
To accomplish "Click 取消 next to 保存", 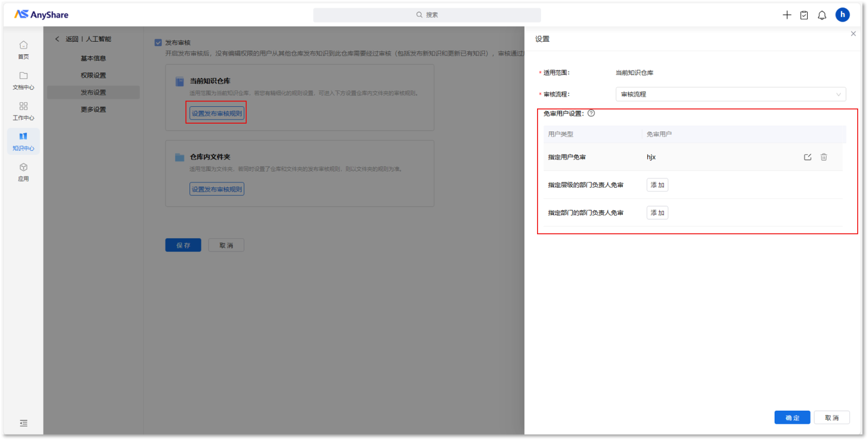I will click(226, 245).
